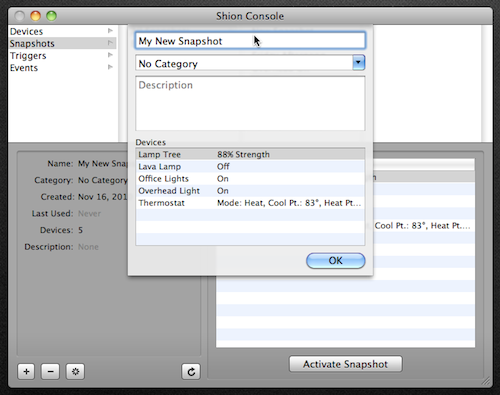Click the Lava Lamp Off state
The image size is (500, 395).
223,166
